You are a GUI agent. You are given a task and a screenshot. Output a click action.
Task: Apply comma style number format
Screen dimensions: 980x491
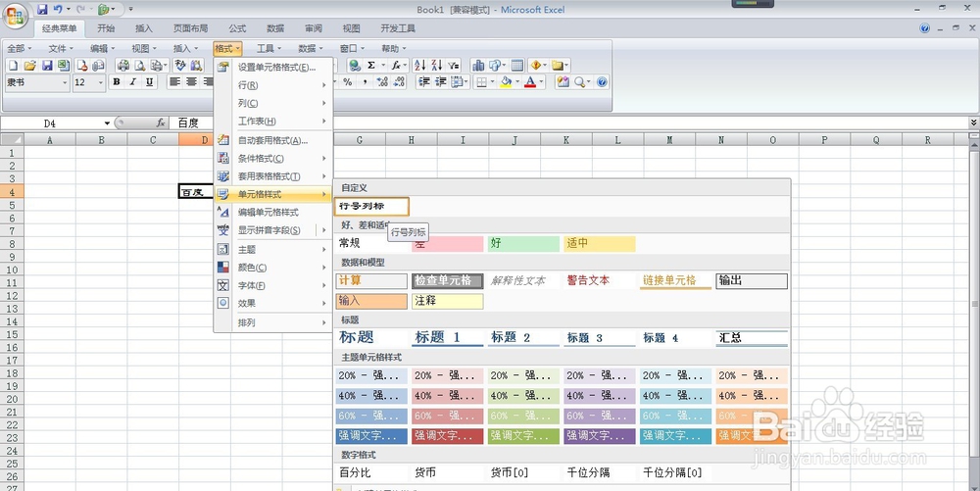coord(365,82)
